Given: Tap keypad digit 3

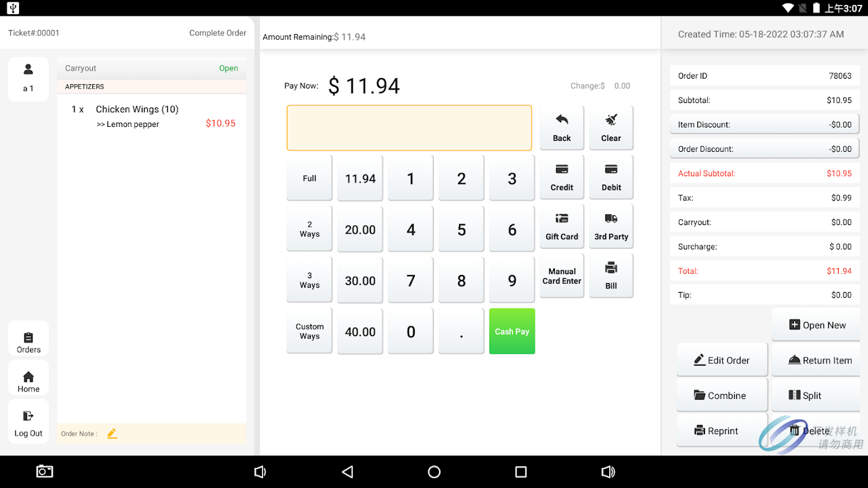Looking at the screenshot, I should pos(512,178).
